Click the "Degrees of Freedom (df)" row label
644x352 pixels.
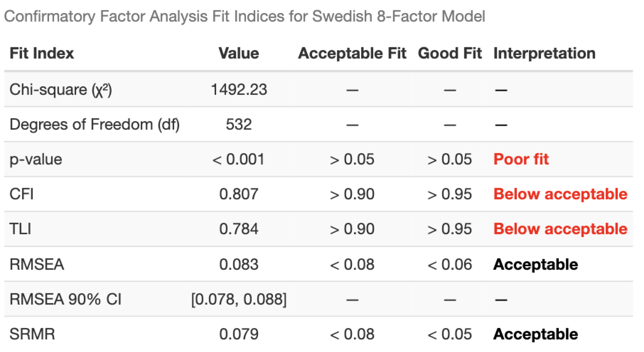(x=94, y=124)
